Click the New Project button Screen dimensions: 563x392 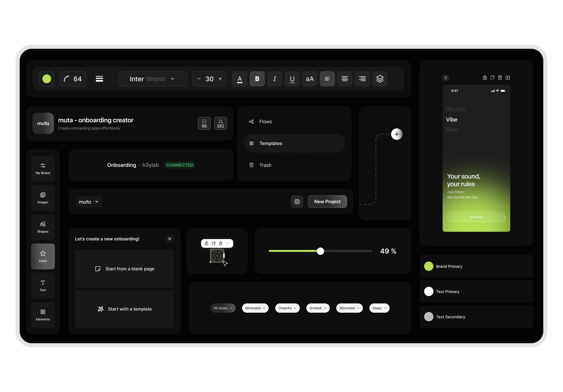coord(327,201)
